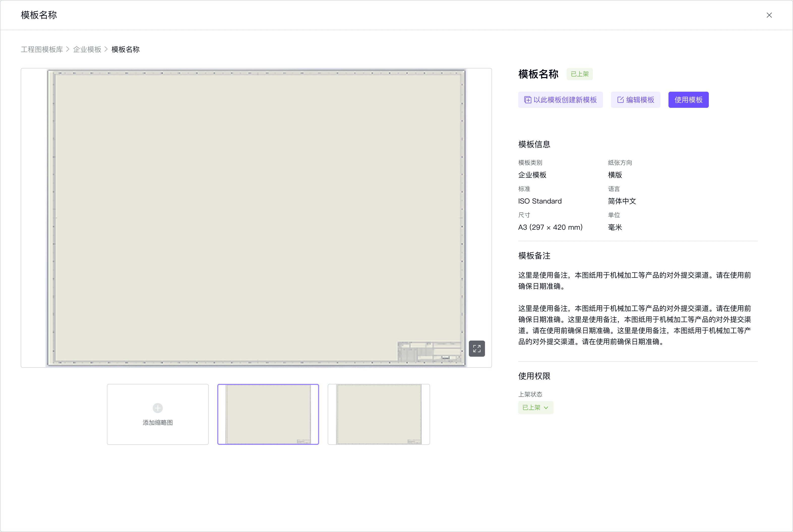This screenshot has height=532, width=793.
Task: Select the third template thumbnail
Action: [379, 414]
